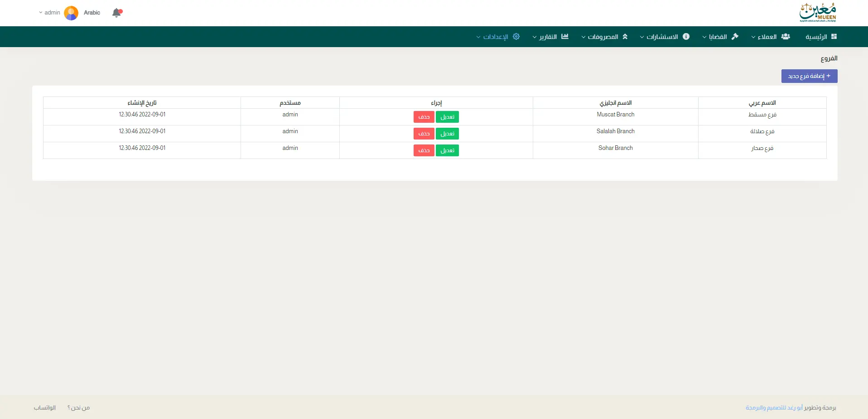
Task: Expand the admin user dropdown
Action: click(49, 13)
